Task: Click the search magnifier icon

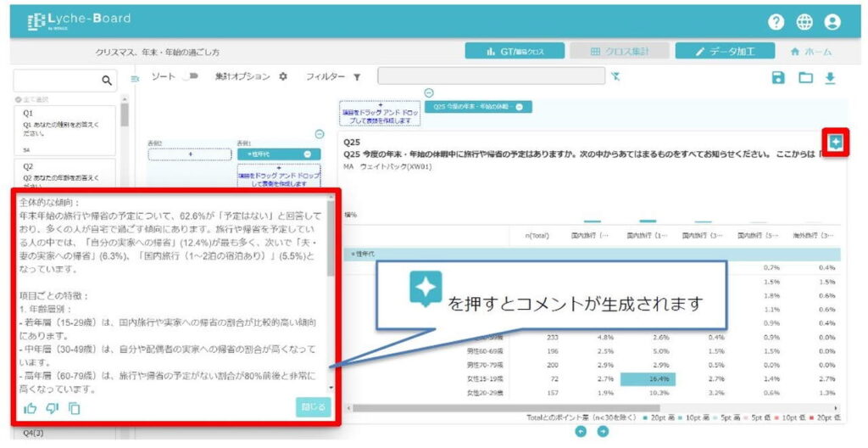Action: click(x=107, y=81)
